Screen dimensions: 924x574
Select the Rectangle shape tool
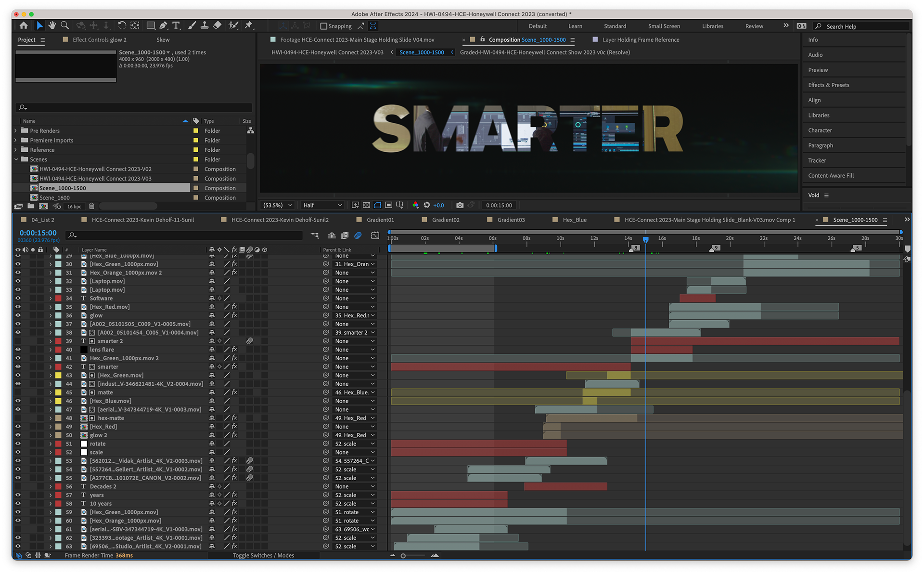151,26
